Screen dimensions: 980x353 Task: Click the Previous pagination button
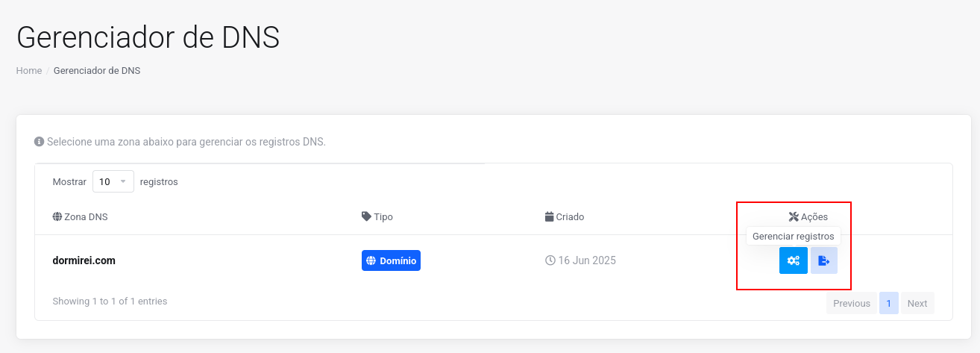[x=852, y=303]
